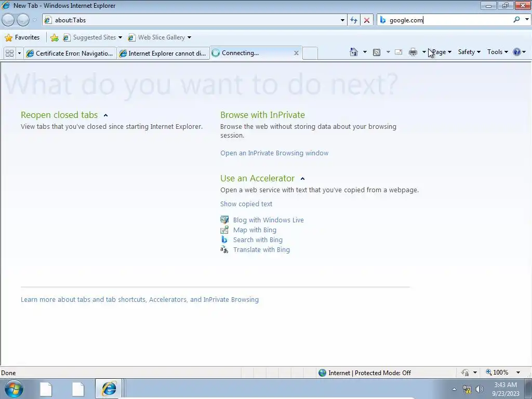Click the Translate with Bing link
Image resolution: width=532 pixels, height=399 pixels.
point(261,250)
